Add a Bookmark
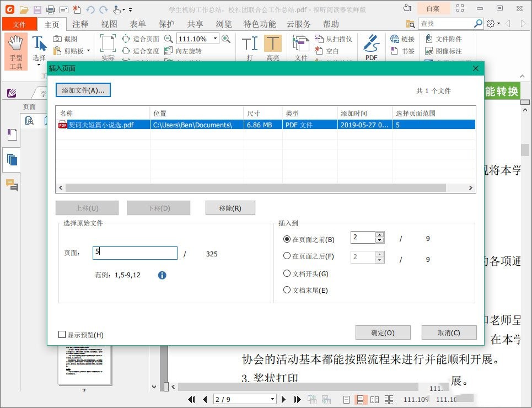Viewport: 532px width, 408px height. click(x=402, y=51)
